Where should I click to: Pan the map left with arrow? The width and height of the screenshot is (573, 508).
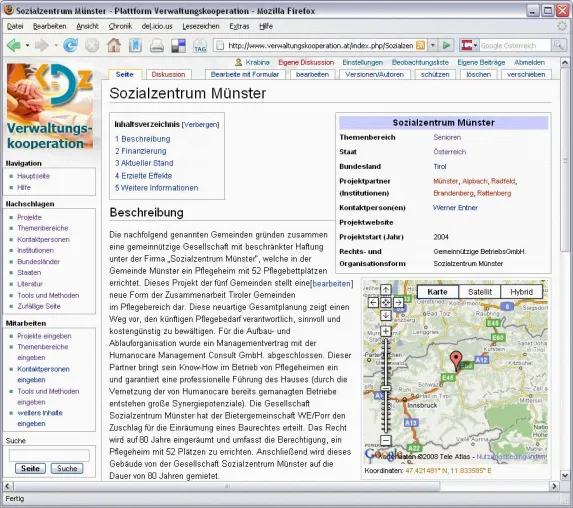(x=373, y=303)
